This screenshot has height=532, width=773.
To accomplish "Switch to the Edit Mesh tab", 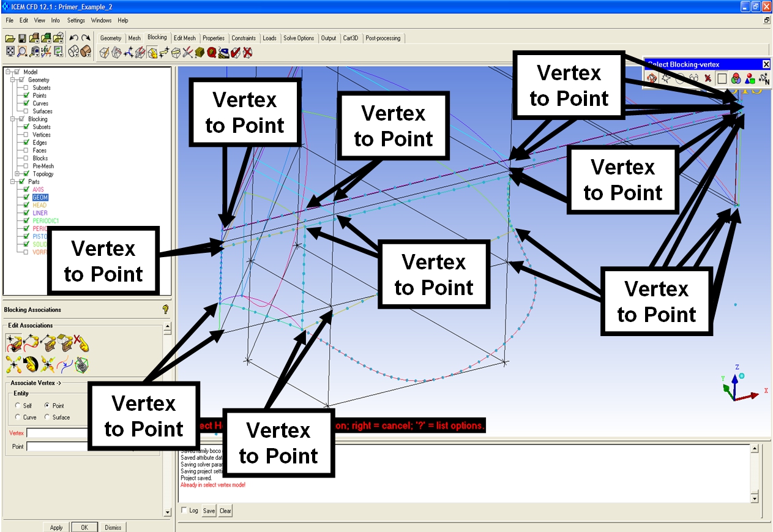I will [185, 38].
